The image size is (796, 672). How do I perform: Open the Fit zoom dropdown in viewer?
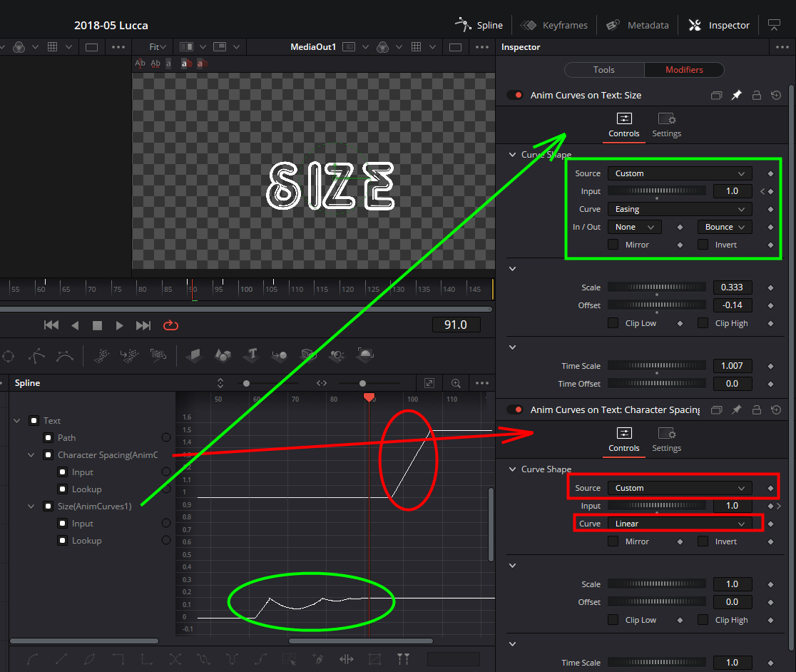click(158, 46)
